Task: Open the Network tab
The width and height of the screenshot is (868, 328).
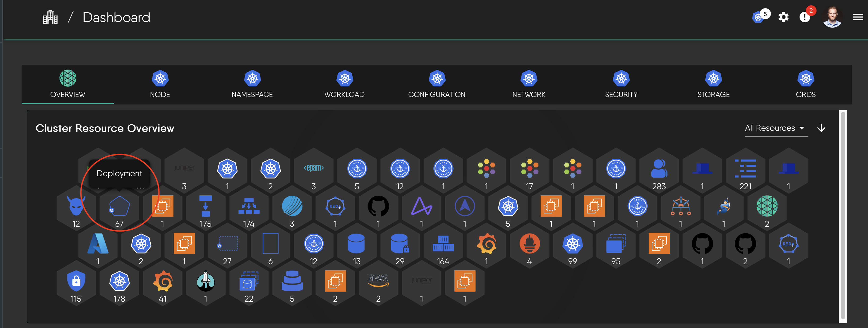Action: pyautogui.click(x=528, y=84)
